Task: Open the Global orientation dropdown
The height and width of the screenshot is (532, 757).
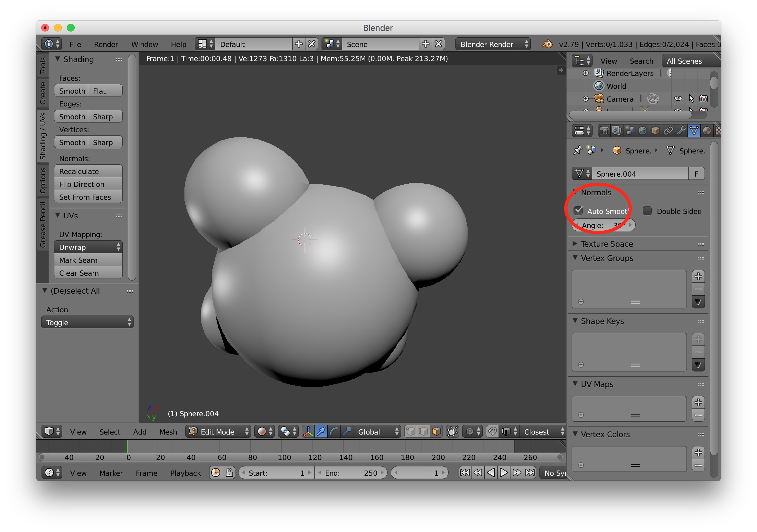Action: [378, 432]
